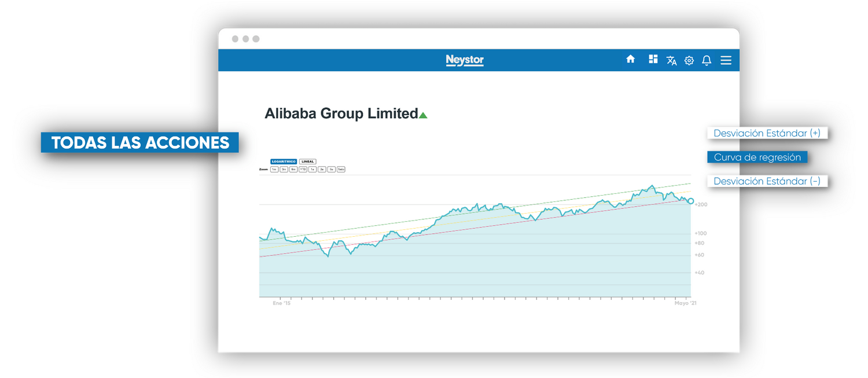Show notifications bell

(x=707, y=60)
